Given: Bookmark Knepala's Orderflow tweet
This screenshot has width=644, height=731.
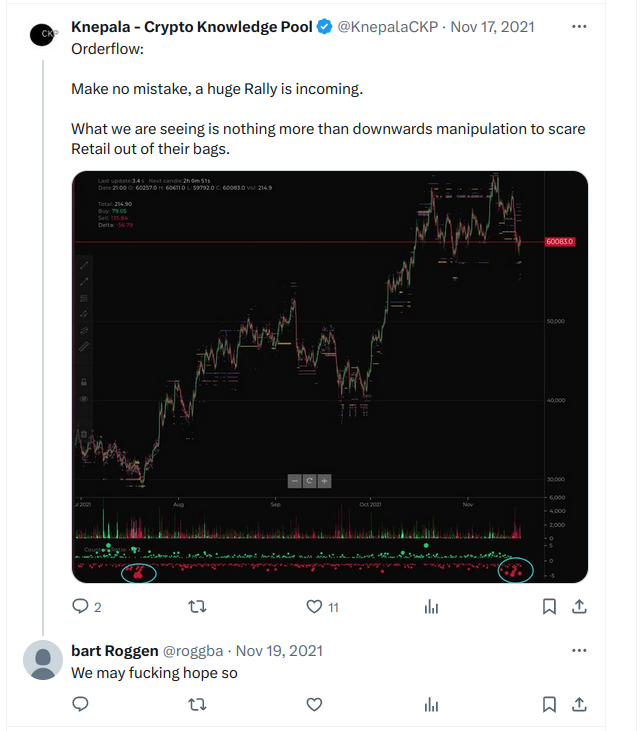Looking at the screenshot, I should (x=549, y=607).
